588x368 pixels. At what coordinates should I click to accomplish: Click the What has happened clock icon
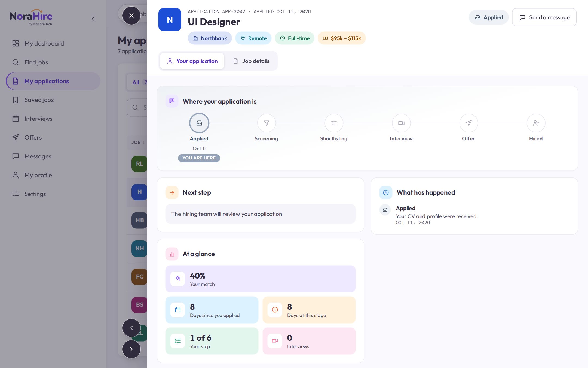pos(386,192)
